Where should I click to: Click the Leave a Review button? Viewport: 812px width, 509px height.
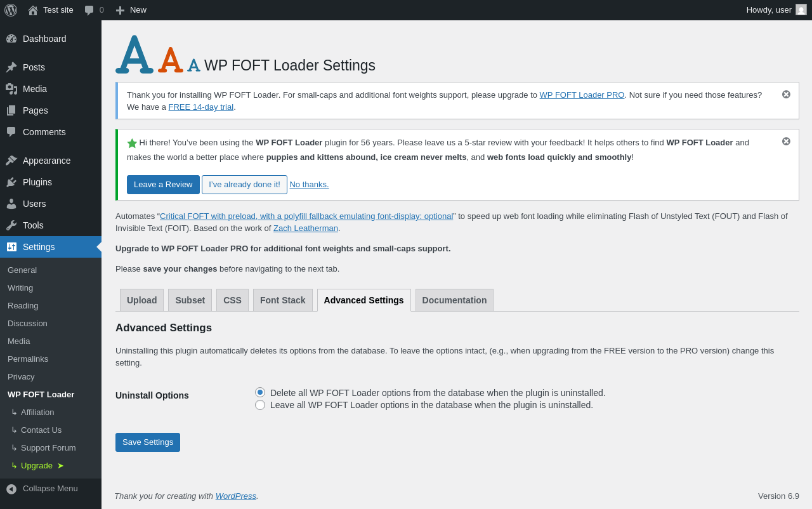pyautogui.click(x=163, y=185)
